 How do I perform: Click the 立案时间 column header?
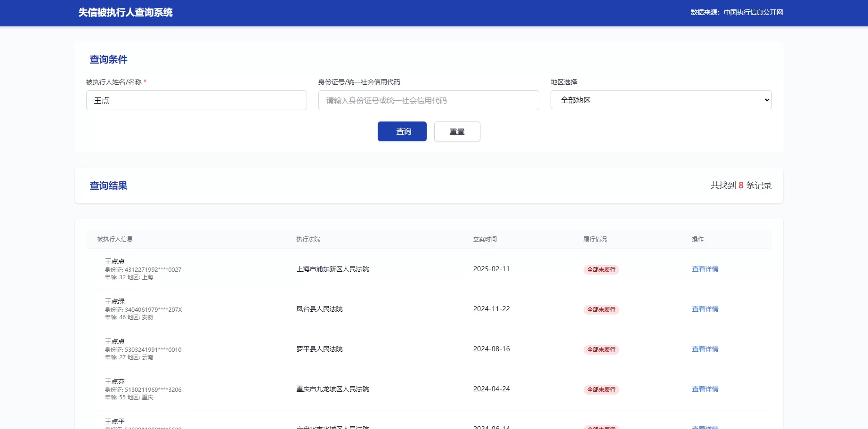click(485, 239)
